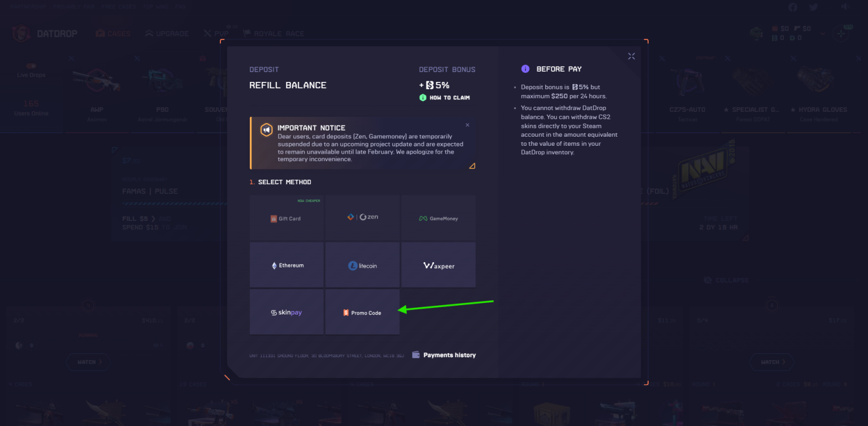Pick Skinpay as payment method

tap(287, 311)
